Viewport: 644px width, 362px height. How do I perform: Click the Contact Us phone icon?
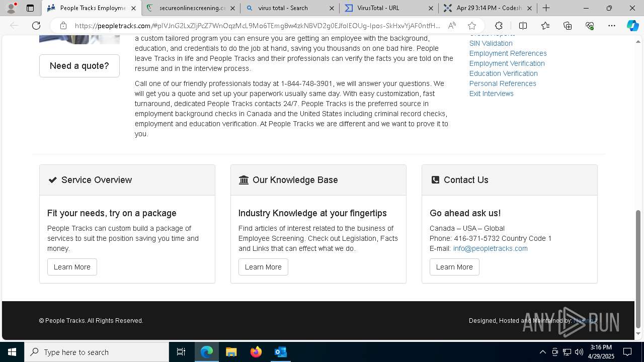[x=435, y=180]
